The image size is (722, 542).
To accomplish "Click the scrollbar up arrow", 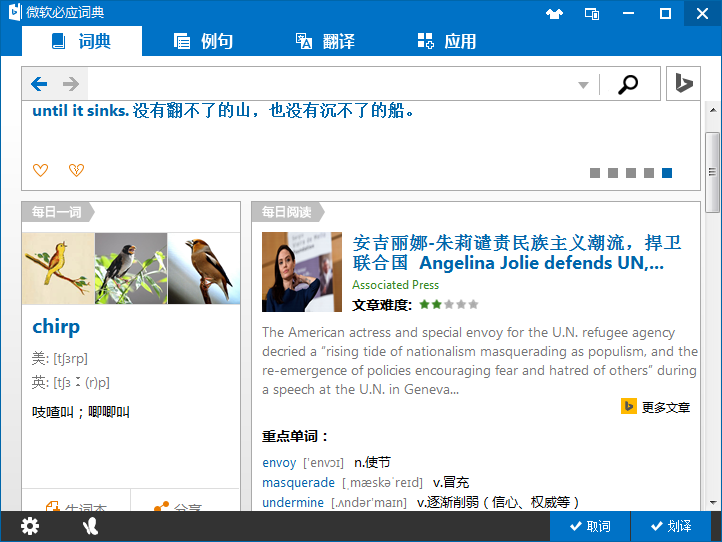I will click(713, 110).
